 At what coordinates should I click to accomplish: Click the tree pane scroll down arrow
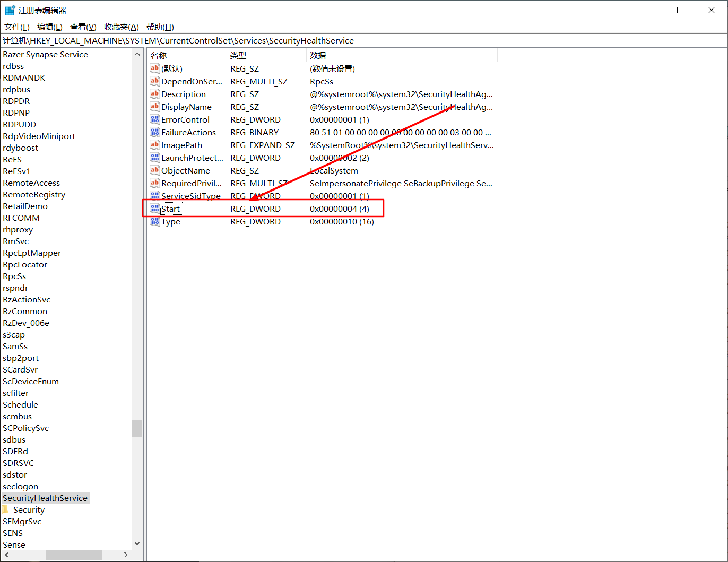(x=137, y=543)
